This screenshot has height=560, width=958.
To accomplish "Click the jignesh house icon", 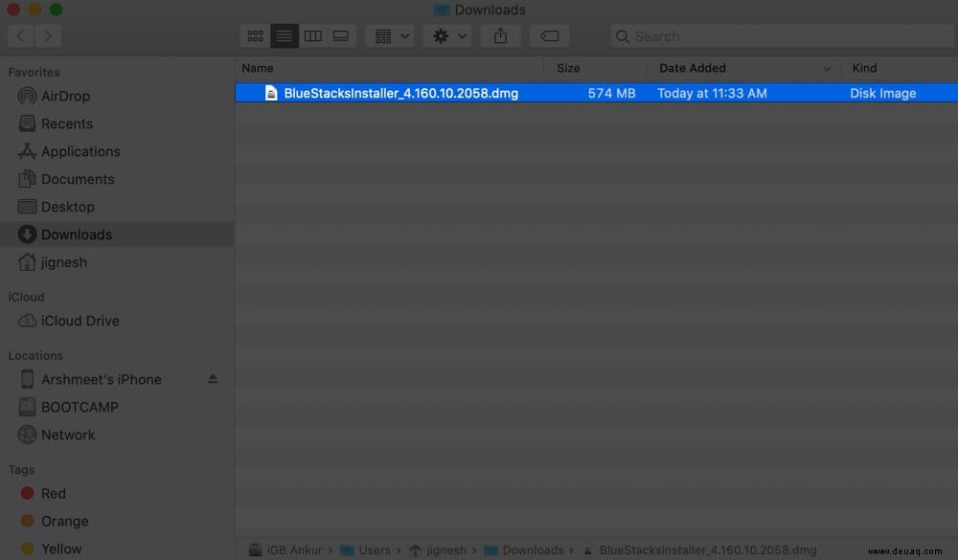I will (x=27, y=261).
